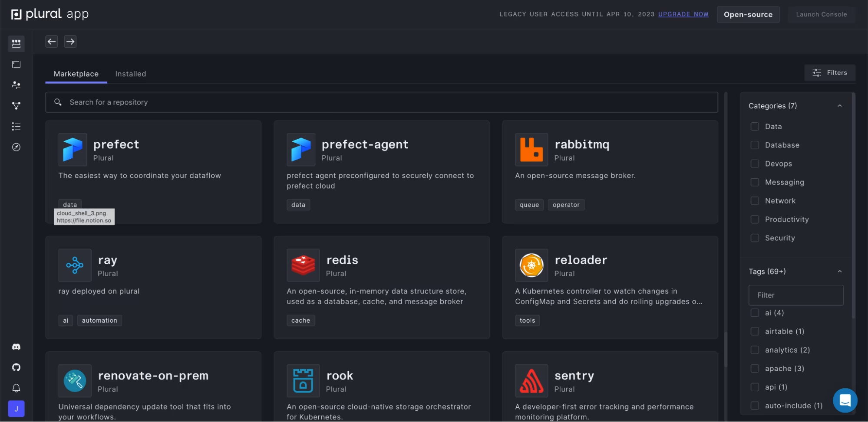The image size is (868, 422).
Task: Check the Messaging category
Action: coord(755,183)
